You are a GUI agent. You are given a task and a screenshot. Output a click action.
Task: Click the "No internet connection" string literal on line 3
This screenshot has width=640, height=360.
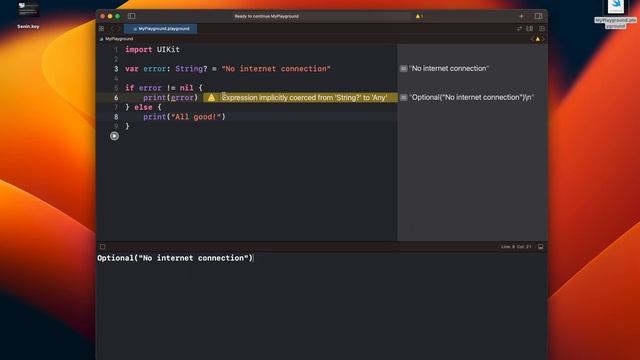pyautogui.click(x=276, y=69)
